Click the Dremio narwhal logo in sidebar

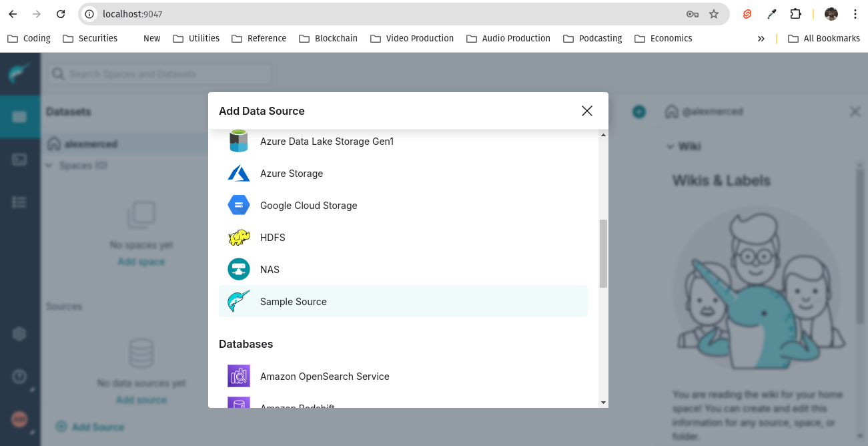(19, 73)
